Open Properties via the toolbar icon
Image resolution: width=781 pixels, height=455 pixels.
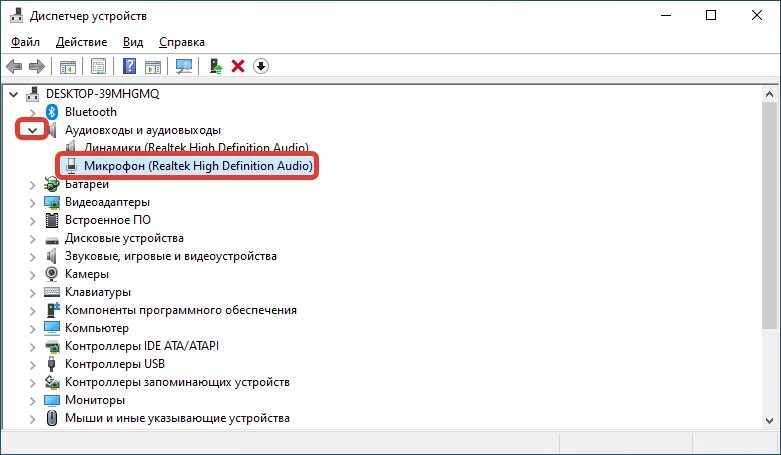[99, 66]
